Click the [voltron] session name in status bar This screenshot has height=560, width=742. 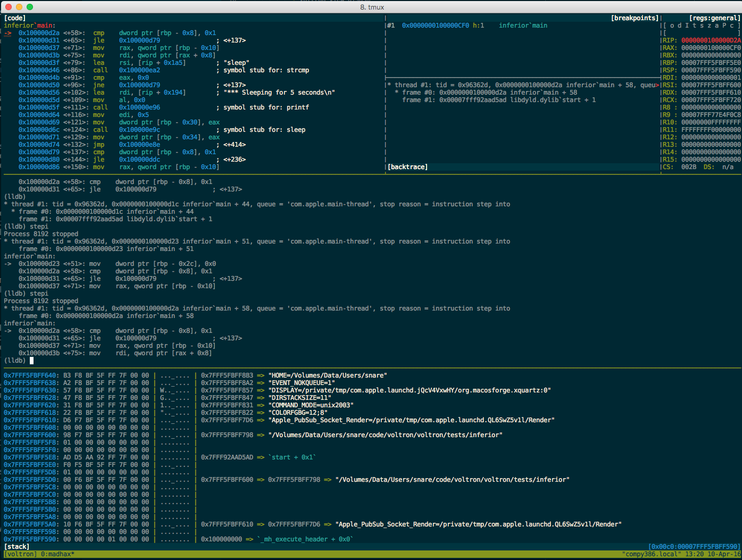point(20,554)
